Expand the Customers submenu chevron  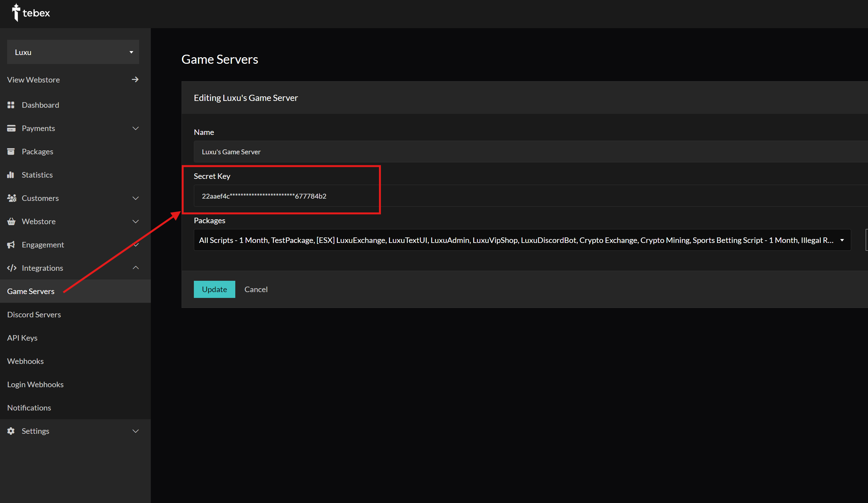point(136,198)
